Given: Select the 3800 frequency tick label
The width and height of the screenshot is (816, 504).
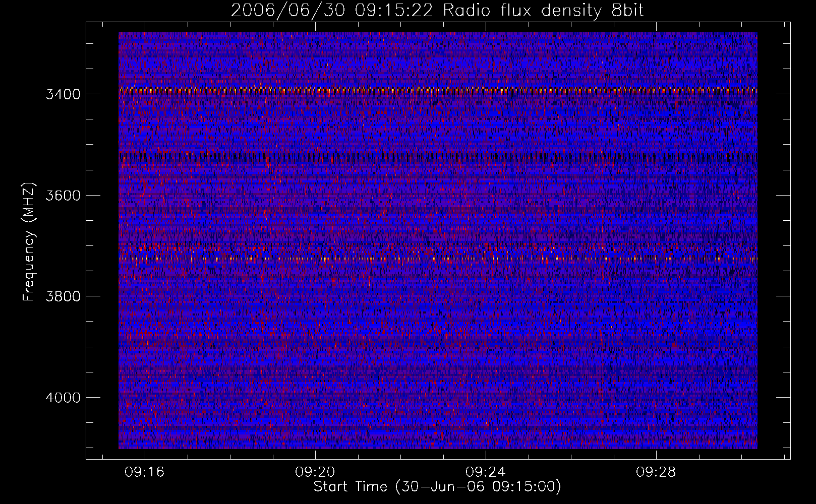Looking at the screenshot, I should pos(63,296).
